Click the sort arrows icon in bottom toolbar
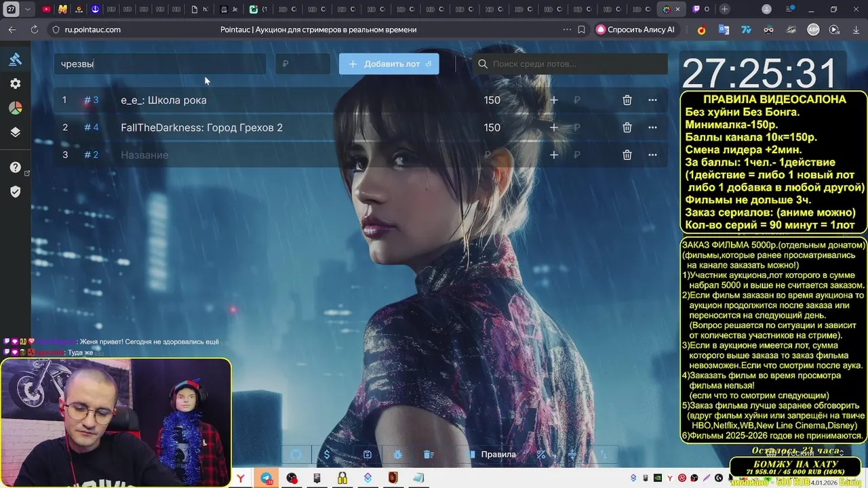 point(604,454)
